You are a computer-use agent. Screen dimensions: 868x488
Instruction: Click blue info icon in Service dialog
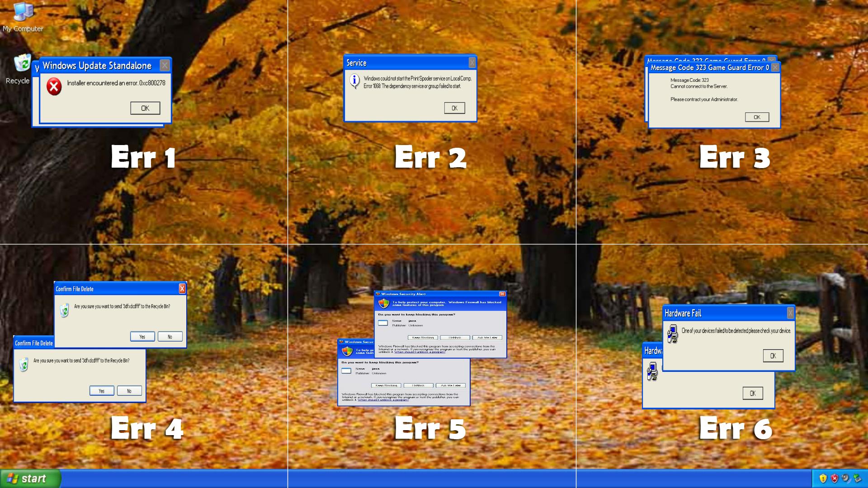tap(355, 81)
